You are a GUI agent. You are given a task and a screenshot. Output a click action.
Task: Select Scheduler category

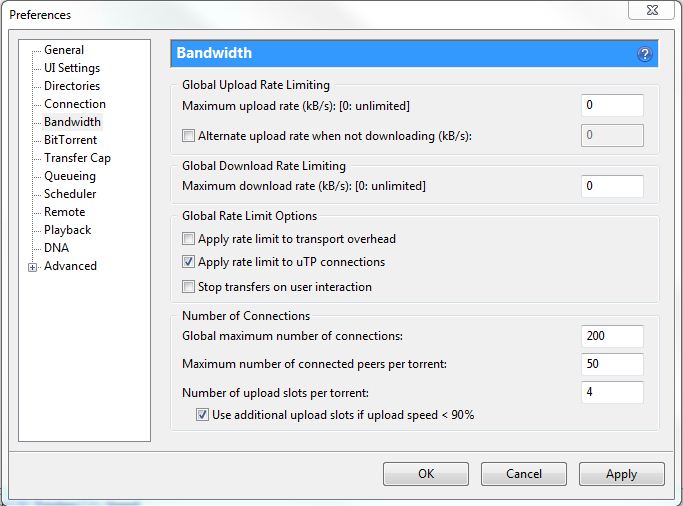click(70, 194)
